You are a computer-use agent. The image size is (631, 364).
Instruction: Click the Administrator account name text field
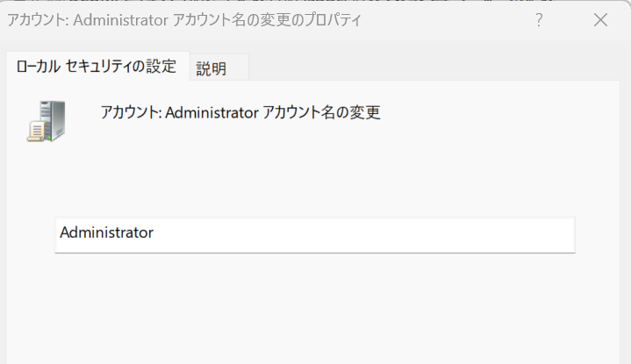[315, 235]
